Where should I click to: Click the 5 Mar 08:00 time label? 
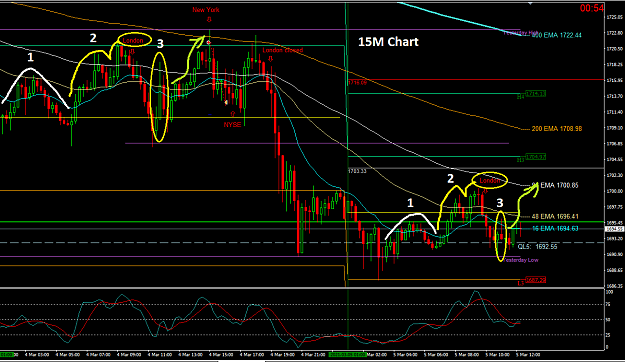coord(467,354)
